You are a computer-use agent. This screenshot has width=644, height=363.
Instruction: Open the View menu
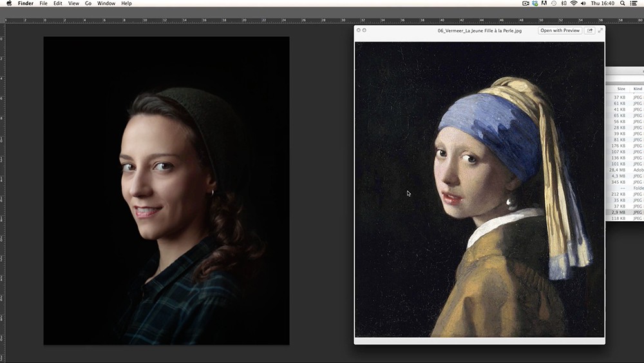coord(73,3)
